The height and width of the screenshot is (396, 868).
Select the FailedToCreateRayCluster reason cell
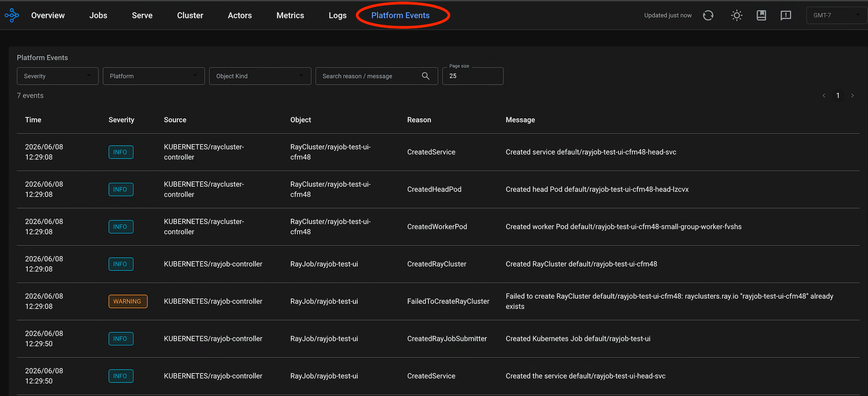click(x=448, y=301)
